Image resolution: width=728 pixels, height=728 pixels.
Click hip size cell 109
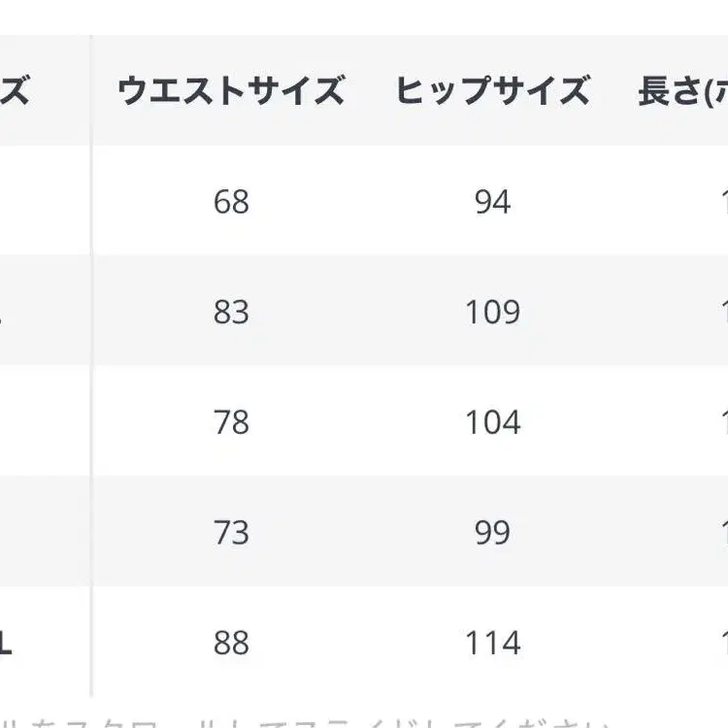[492, 313]
